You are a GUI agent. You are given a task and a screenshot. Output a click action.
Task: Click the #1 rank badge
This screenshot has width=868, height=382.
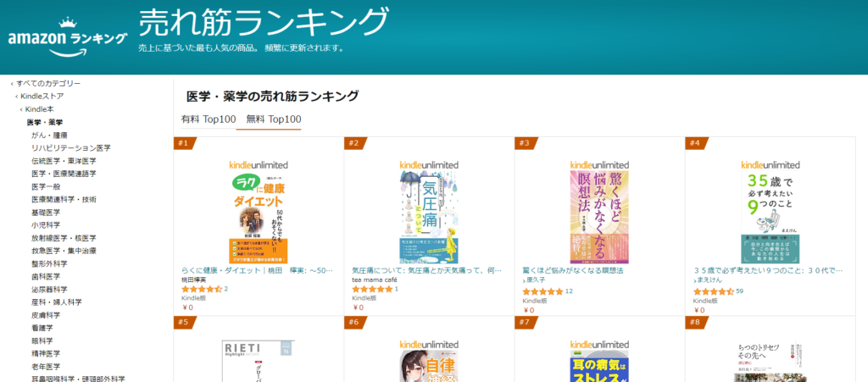(x=183, y=144)
